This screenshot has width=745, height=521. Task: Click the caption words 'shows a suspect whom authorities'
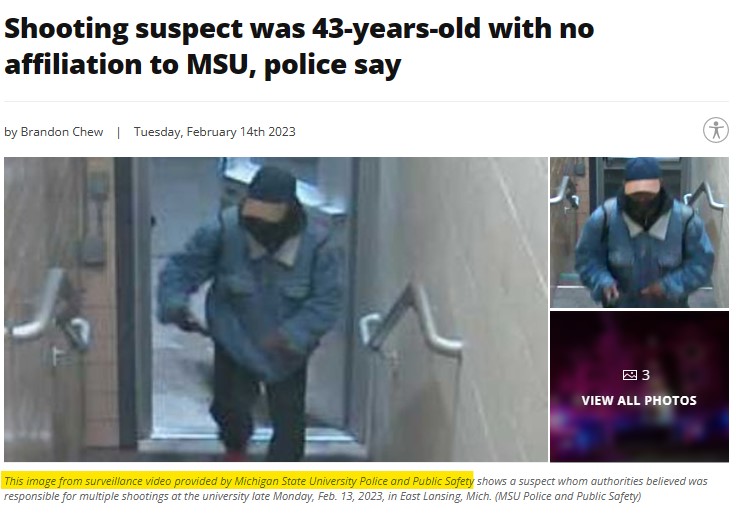pos(553,481)
